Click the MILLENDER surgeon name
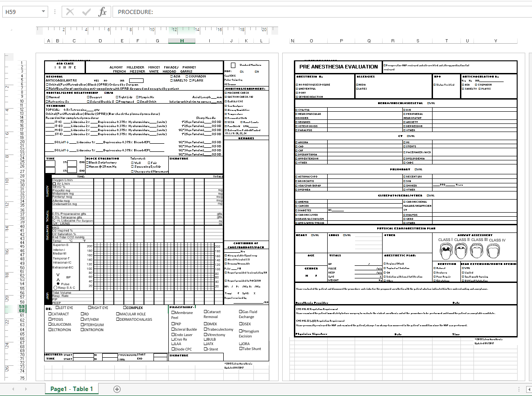The image size is (532, 396). click(135, 68)
